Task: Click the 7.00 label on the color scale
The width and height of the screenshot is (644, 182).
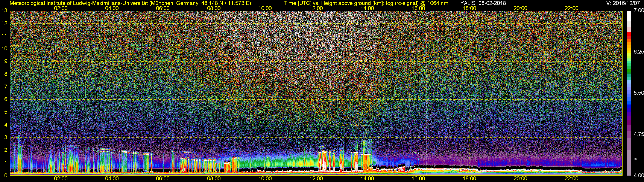Action: click(639, 11)
